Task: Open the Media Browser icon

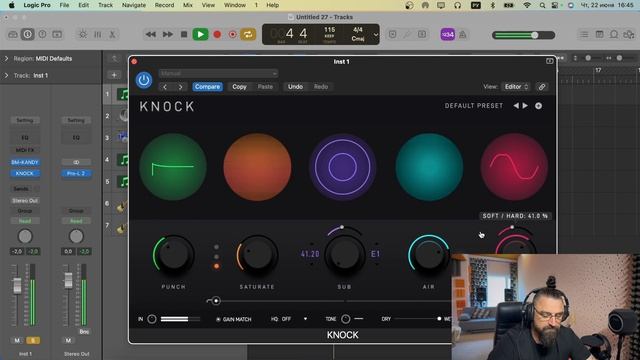Action: [x=629, y=35]
